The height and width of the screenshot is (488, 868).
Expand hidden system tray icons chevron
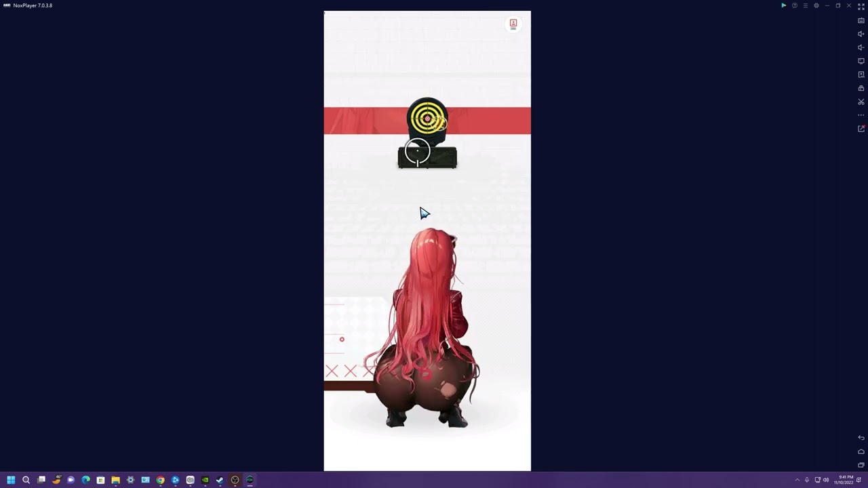coord(797,480)
